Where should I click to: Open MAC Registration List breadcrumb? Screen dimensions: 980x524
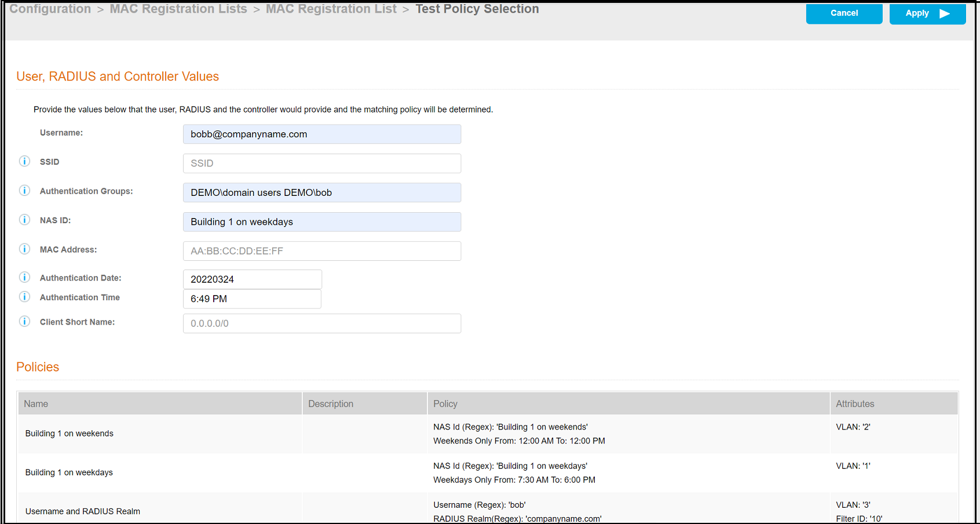click(331, 9)
